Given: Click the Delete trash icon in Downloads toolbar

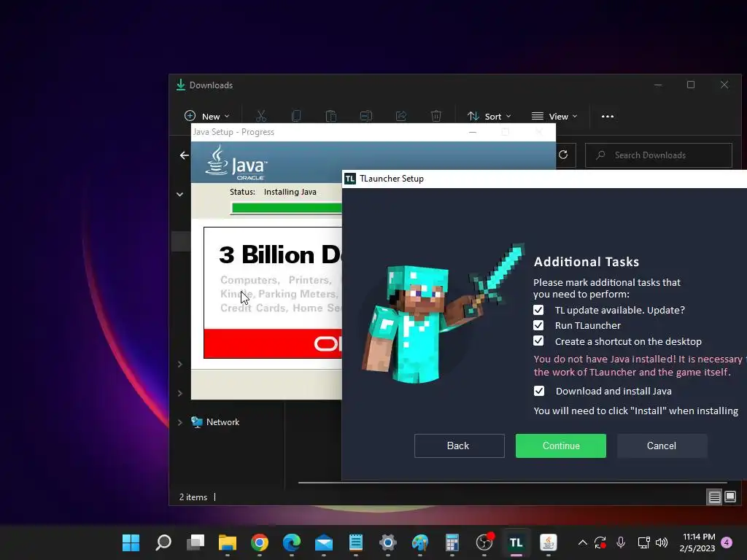Looking at the screenshot, I should [x=436, y=116].
